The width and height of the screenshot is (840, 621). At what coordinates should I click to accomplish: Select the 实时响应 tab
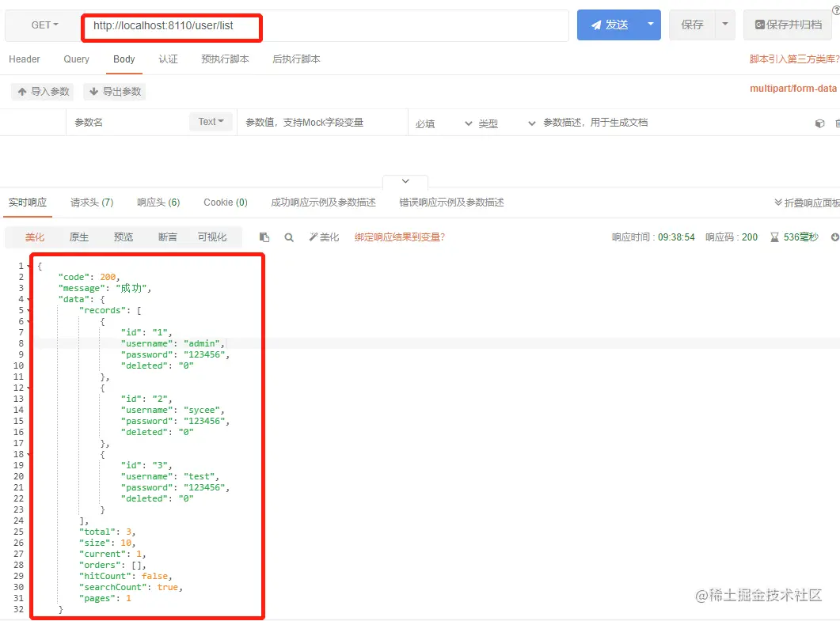pyautogui.click(x=28, y=203)
